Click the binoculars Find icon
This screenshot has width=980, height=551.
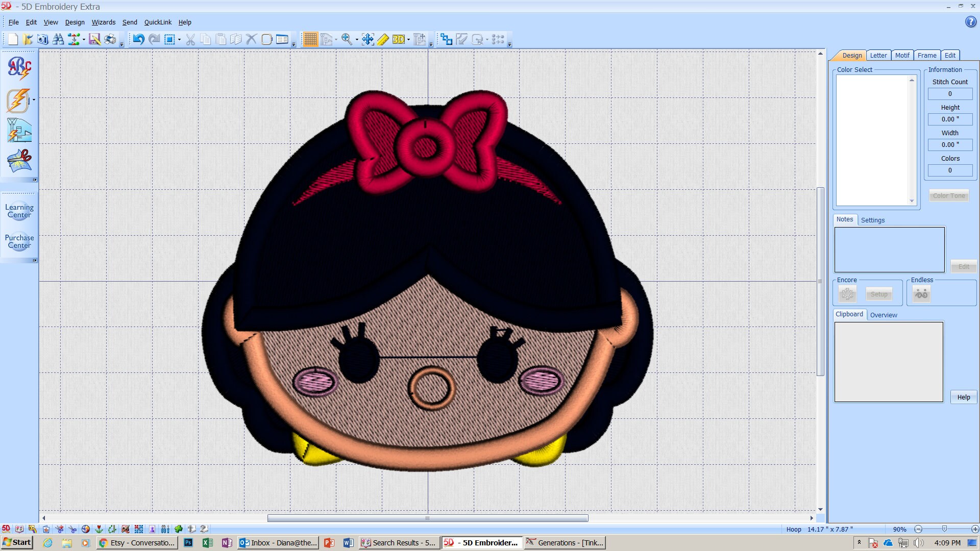(58, 39)
